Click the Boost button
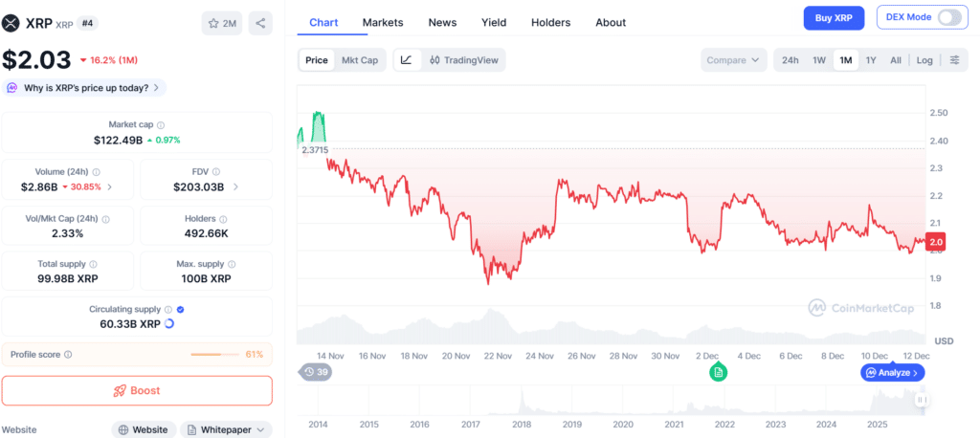The image size is (980, 438). [x=137, y=390]
